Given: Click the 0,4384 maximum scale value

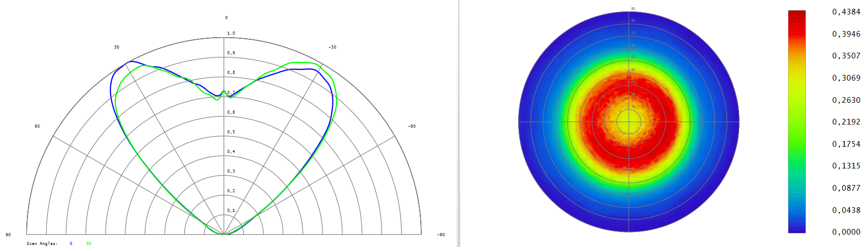Looking at the screenshot, I should tap(846, 12).
